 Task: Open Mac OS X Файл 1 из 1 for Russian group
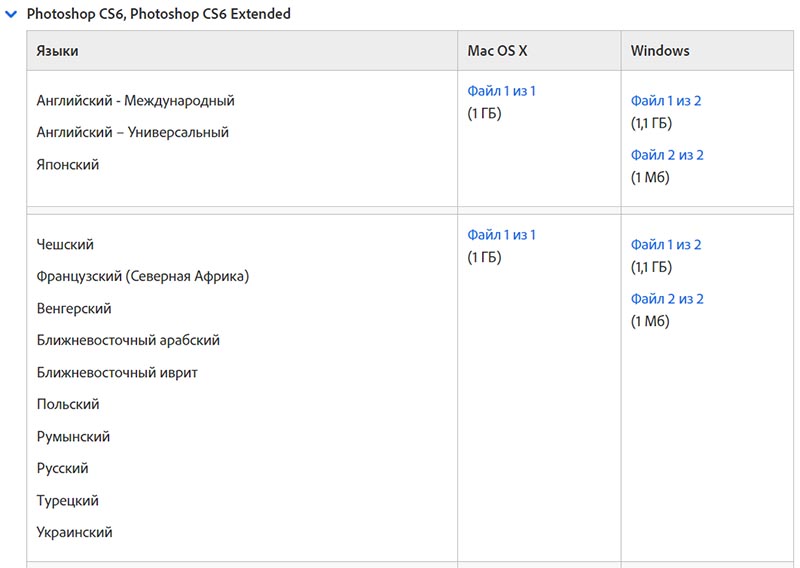click(501, 235)
